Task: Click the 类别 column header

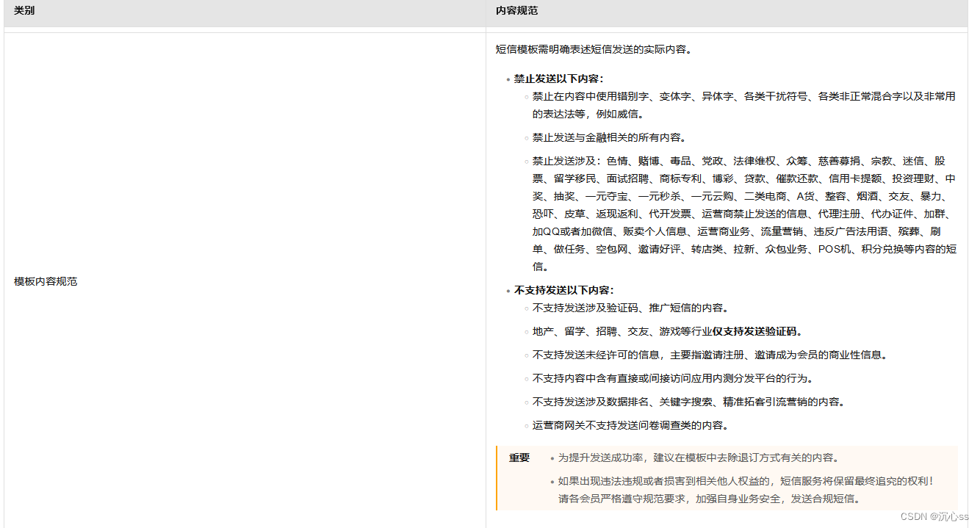Action: [24, 10]
